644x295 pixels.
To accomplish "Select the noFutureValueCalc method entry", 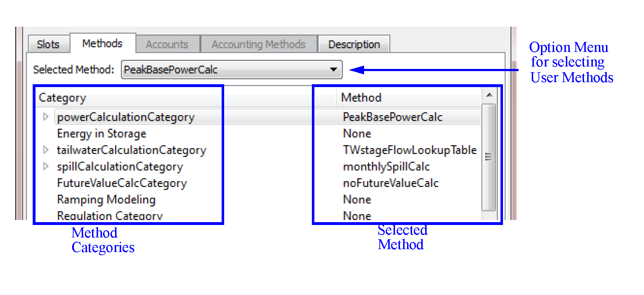I will [391, 183].
